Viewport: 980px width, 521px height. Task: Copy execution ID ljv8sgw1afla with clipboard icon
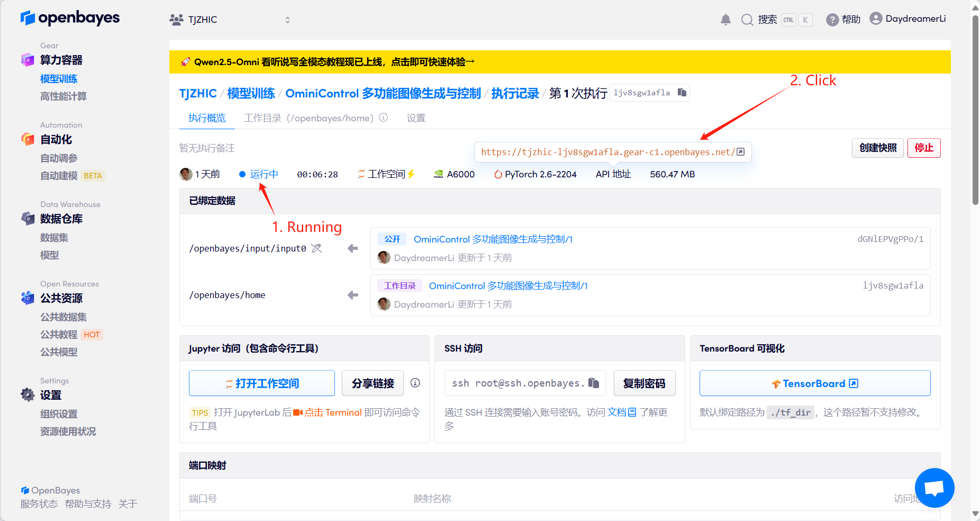coord(682,93)
